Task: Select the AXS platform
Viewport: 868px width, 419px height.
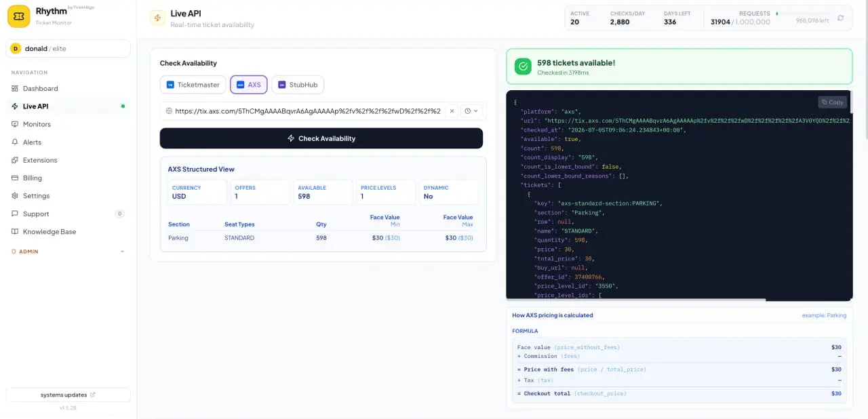Action: click(249, 85)
